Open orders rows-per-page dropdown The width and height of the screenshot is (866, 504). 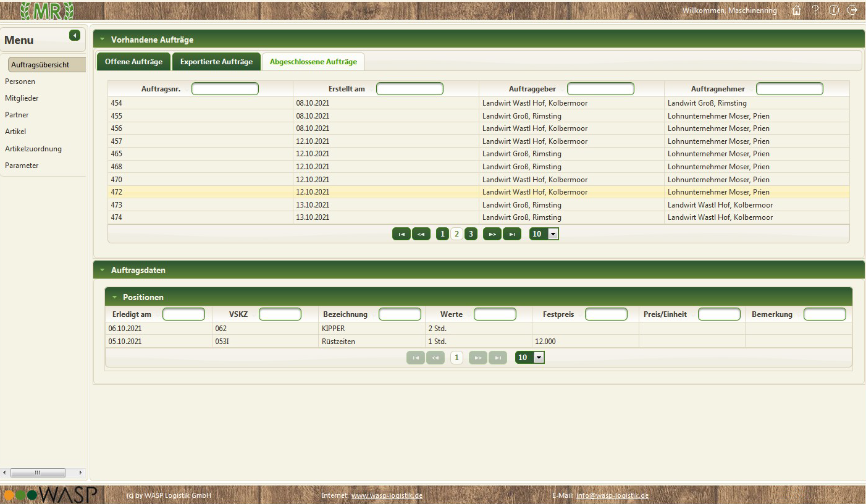click(x=553, y=234)
